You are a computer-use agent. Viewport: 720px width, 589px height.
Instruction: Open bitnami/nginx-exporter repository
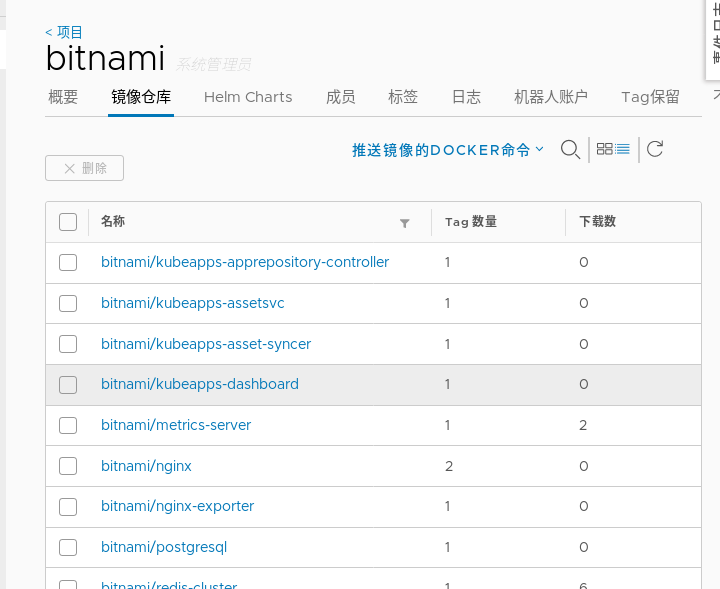pos(177,506)
